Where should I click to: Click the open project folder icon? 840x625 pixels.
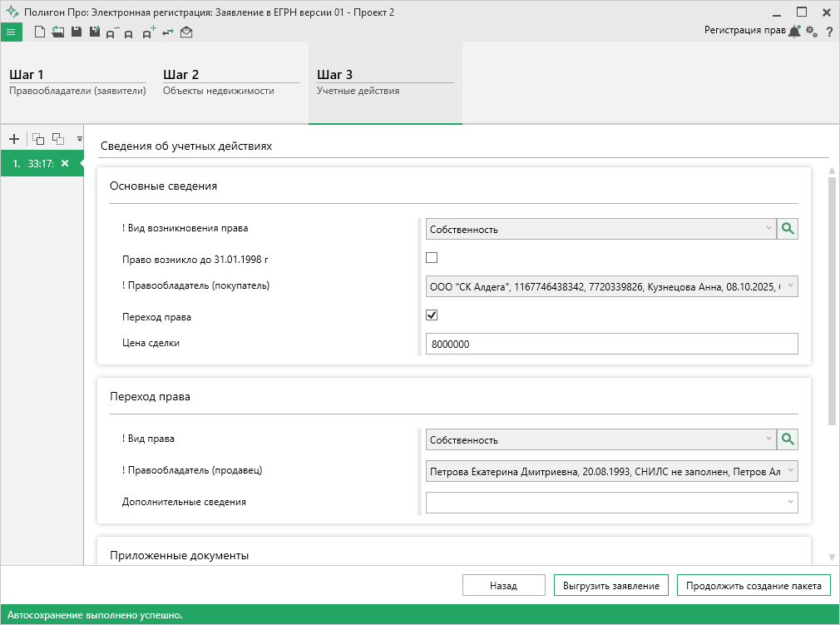click(57, 32)
